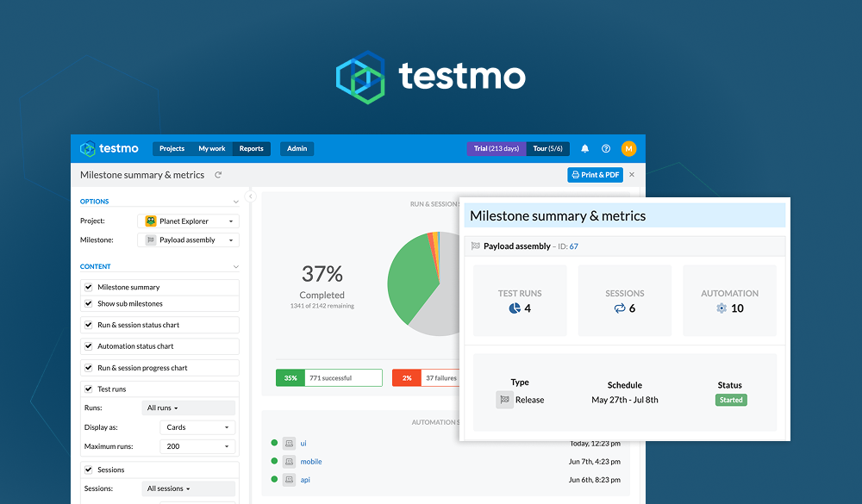Open the Admin menu
The height and width of the screenshot is (504, 862).
click(x=297, y=148)
